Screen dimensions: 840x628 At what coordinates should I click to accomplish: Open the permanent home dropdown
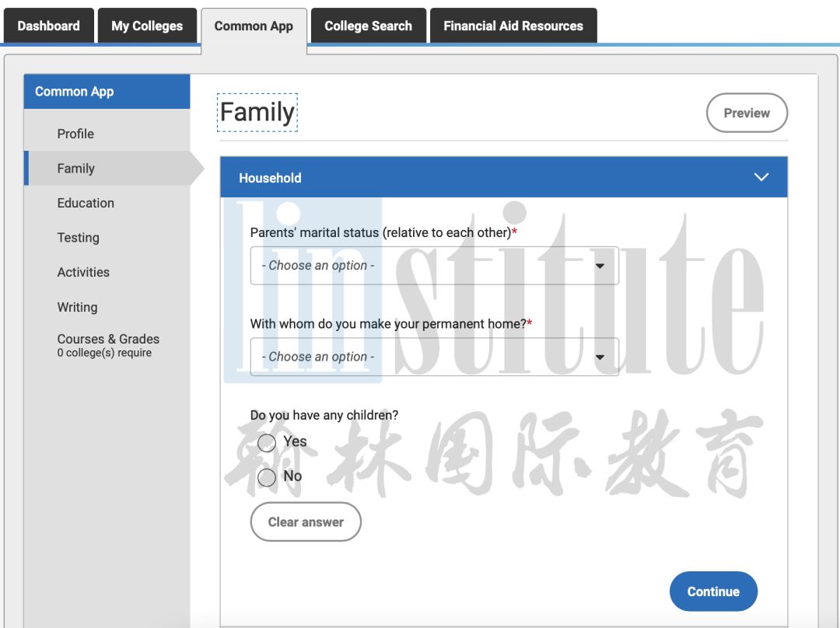click(x=435, y=357)
